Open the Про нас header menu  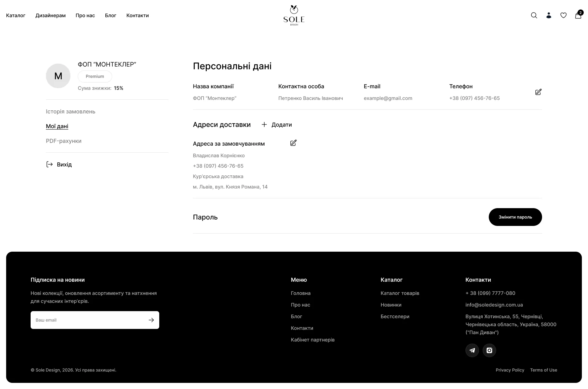(x=85, y=15)
